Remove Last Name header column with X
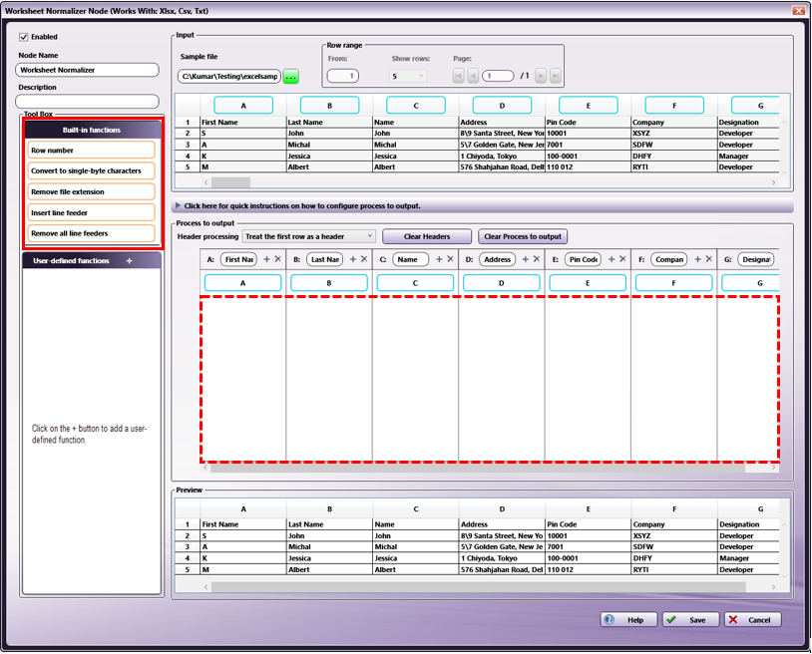This screenshot has height=654, width=812. [x=364, y=259]
